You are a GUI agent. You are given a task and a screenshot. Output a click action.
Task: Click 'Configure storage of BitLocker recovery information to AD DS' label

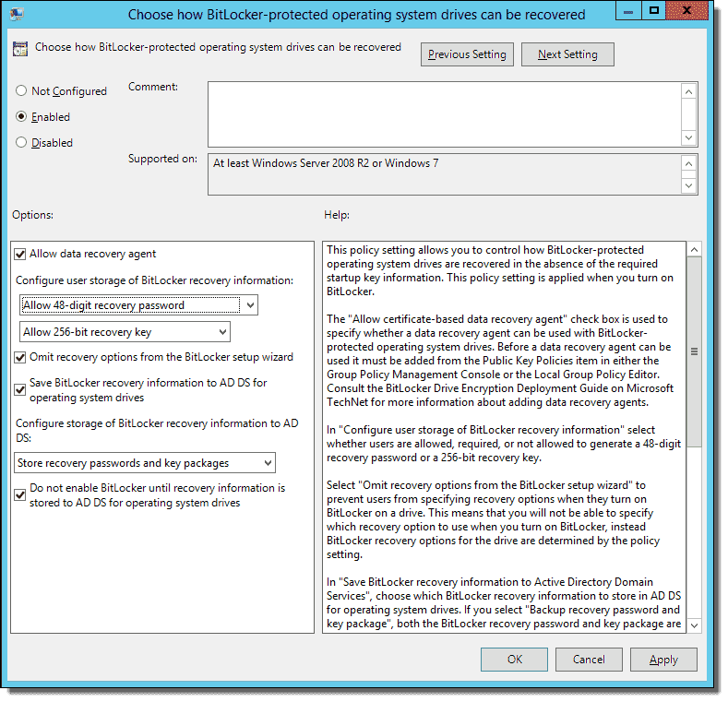coord(158,432)
